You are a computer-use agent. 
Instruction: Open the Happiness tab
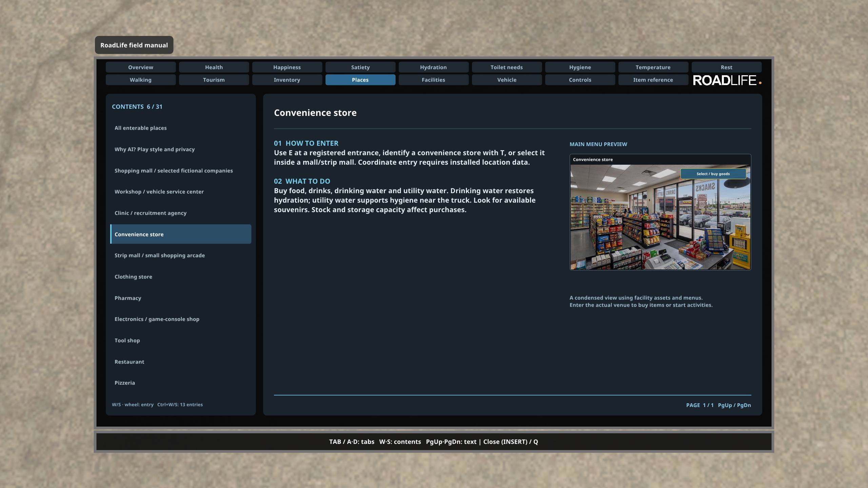click(287, 67)
